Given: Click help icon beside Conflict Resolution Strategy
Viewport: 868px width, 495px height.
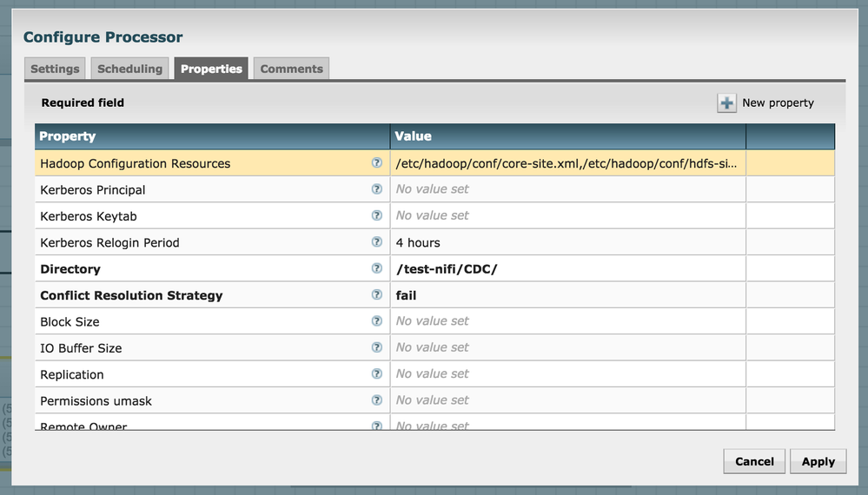Looking at the screenshot, I should [x=377, y=294].
